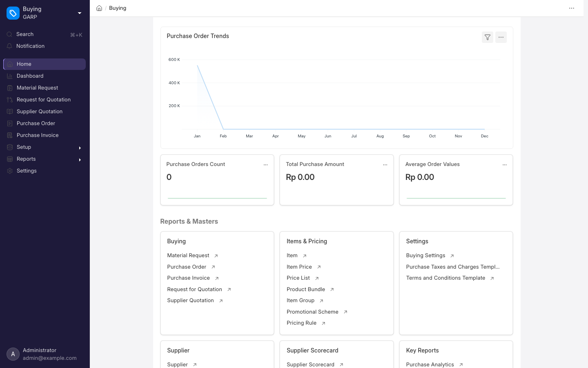Viewport: 588px width, 368px height.
Task: Open Total Purchase Amount card options
Action: click(385, 165)
